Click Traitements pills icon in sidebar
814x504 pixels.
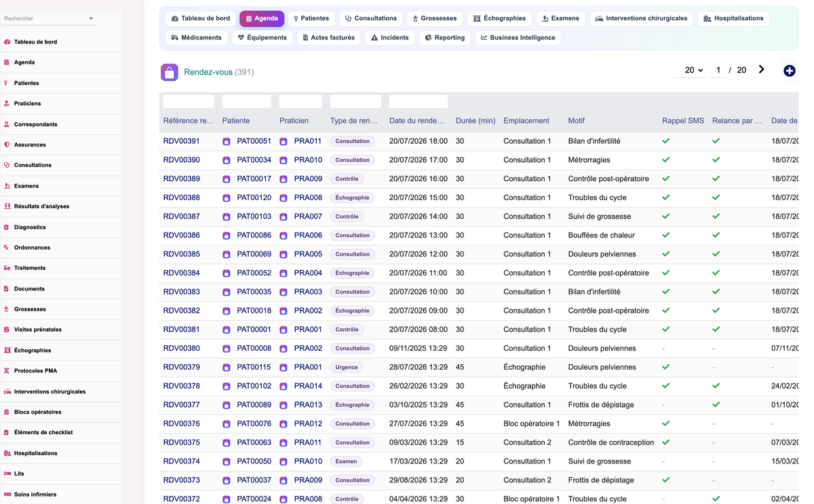[7, 268]
